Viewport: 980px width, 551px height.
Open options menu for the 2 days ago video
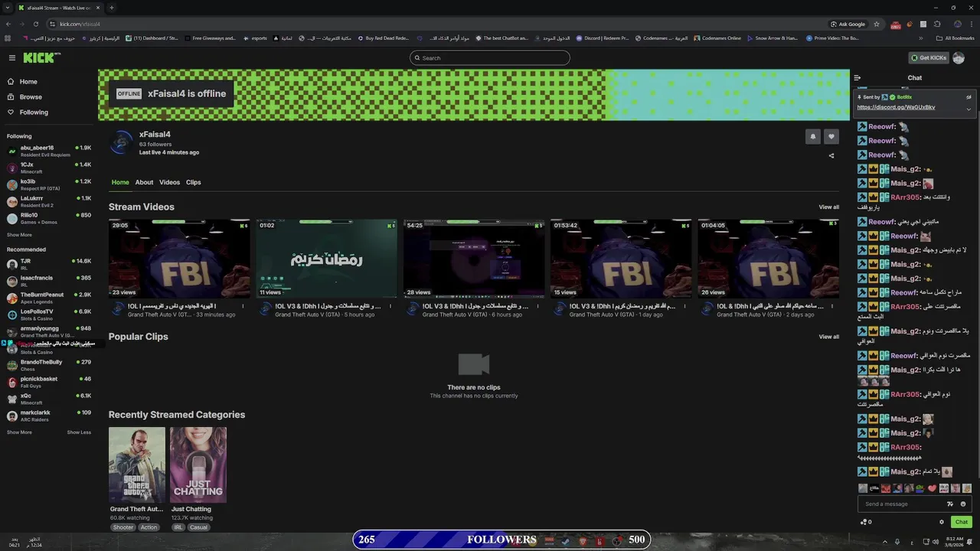[x=831, y=307]
